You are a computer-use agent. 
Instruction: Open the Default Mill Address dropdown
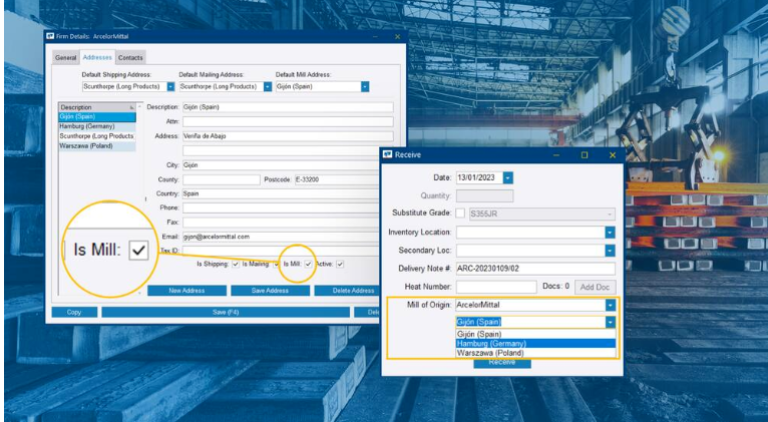[364, 87]
